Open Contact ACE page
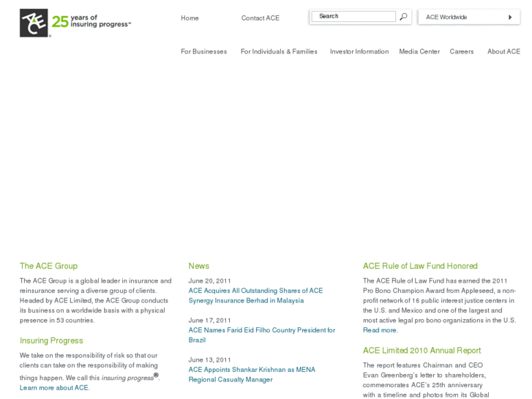This screenshot has height=399, width=532. point(261,18)
